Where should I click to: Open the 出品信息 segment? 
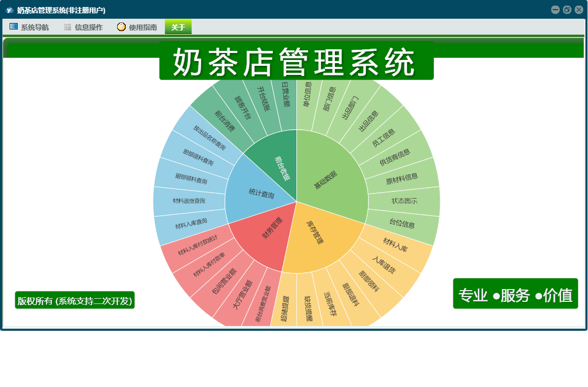tap(369, 121)
